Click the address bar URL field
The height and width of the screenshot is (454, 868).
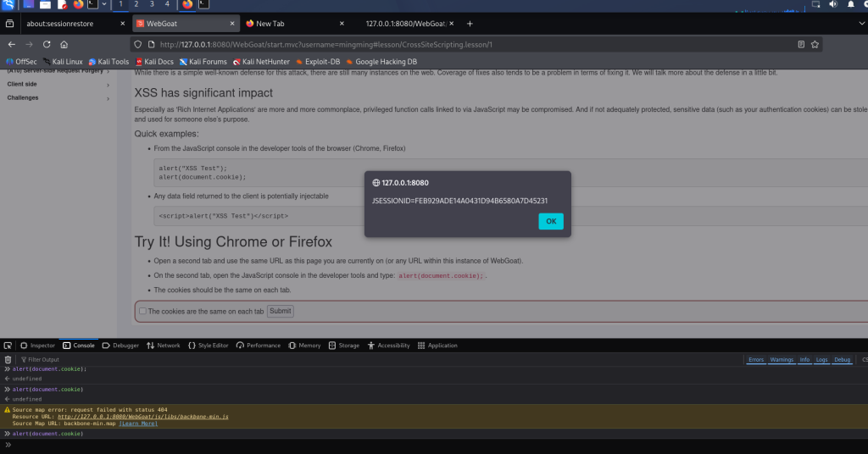click(475, 44)
